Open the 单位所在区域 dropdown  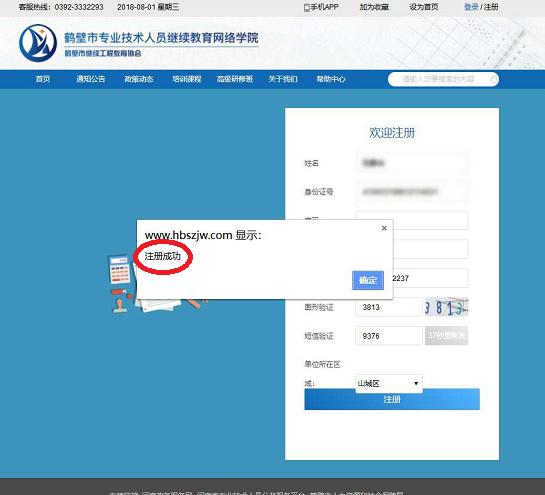[389, 383]
